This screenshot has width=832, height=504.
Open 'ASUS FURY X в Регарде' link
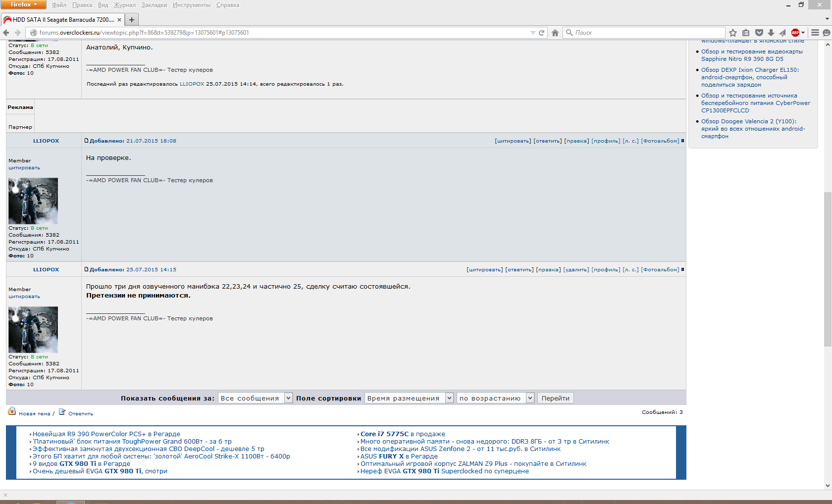[399, 456]
